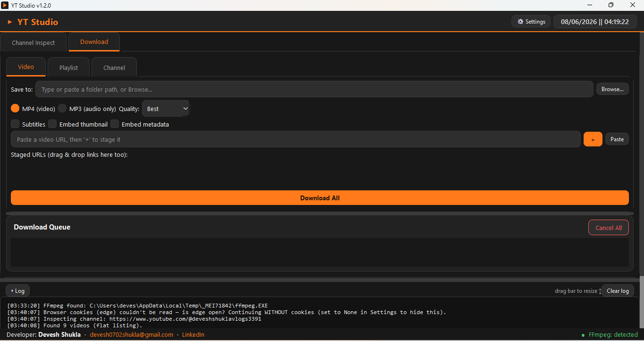Click the 'Download Queue' heading
Screen dimensions: 644x341
tap(42, 227)
